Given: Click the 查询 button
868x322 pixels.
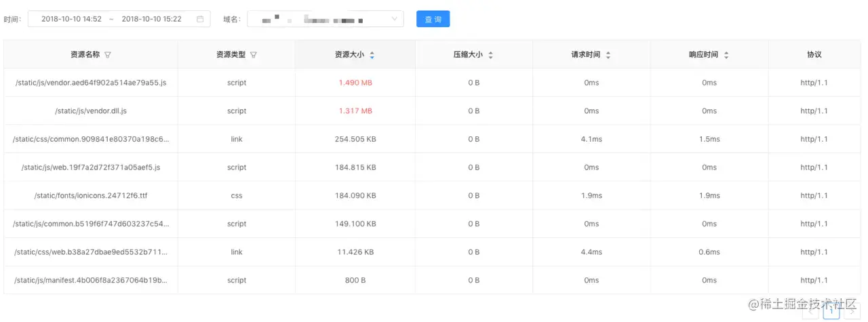Looking at the screenshot, I should (x=433, y=19).
